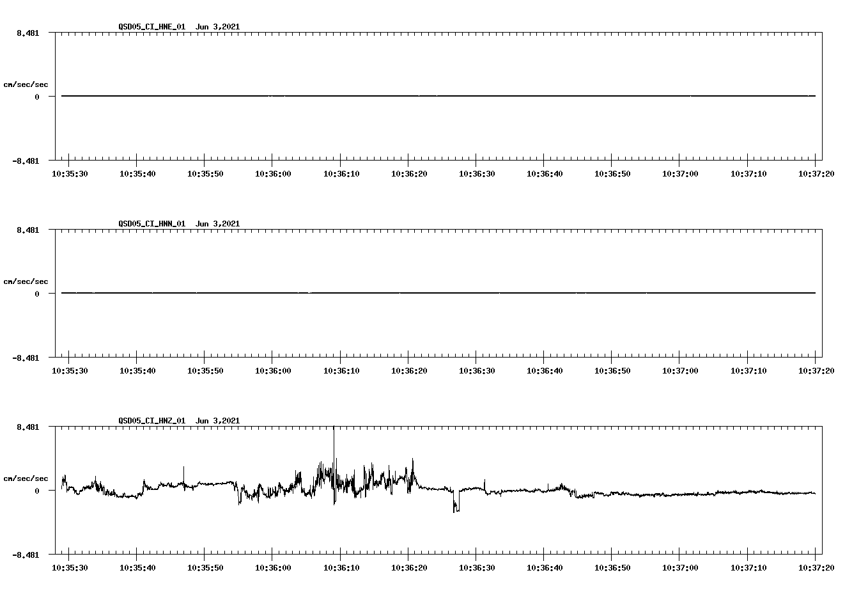This screenshot has height=591, width=868.
Task: Click the -8.481 lower limit on HNE chart
Action: (26, 161)
